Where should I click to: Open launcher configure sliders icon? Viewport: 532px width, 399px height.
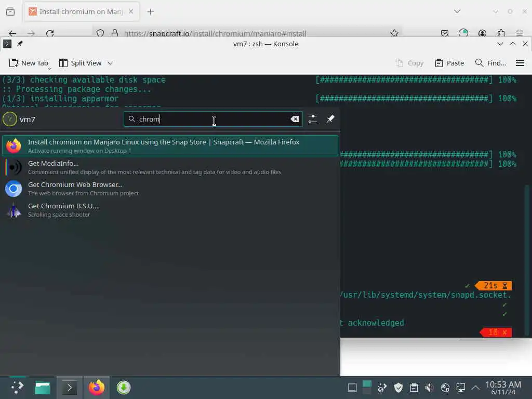312,119
